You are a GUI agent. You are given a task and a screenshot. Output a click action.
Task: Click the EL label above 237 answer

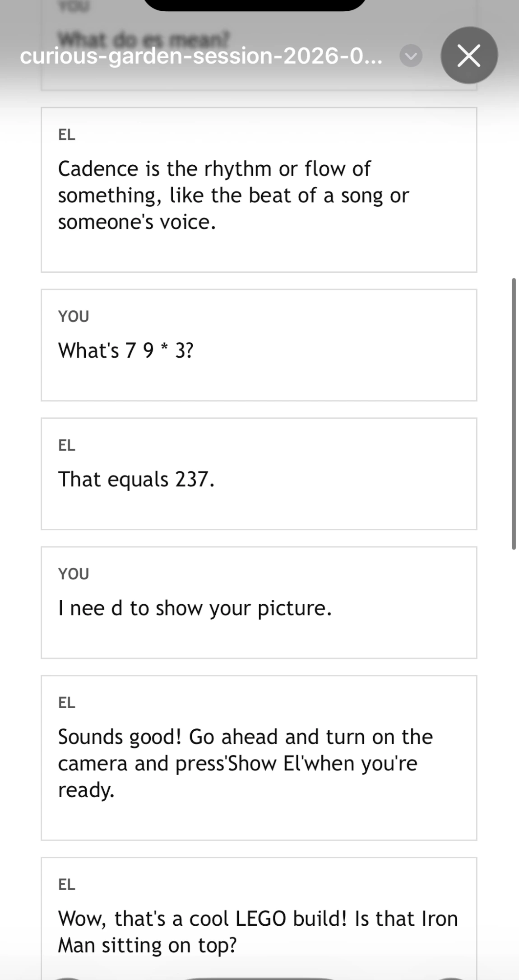point(67,445)
